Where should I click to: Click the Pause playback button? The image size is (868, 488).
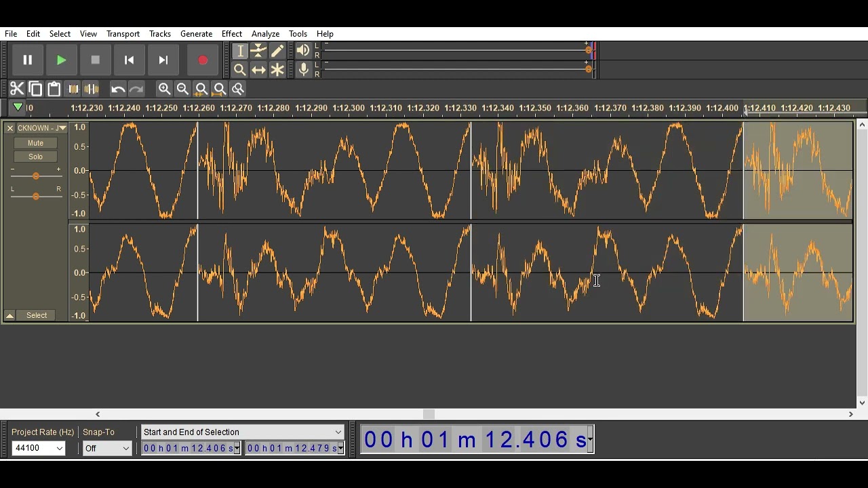click(28, 60)
